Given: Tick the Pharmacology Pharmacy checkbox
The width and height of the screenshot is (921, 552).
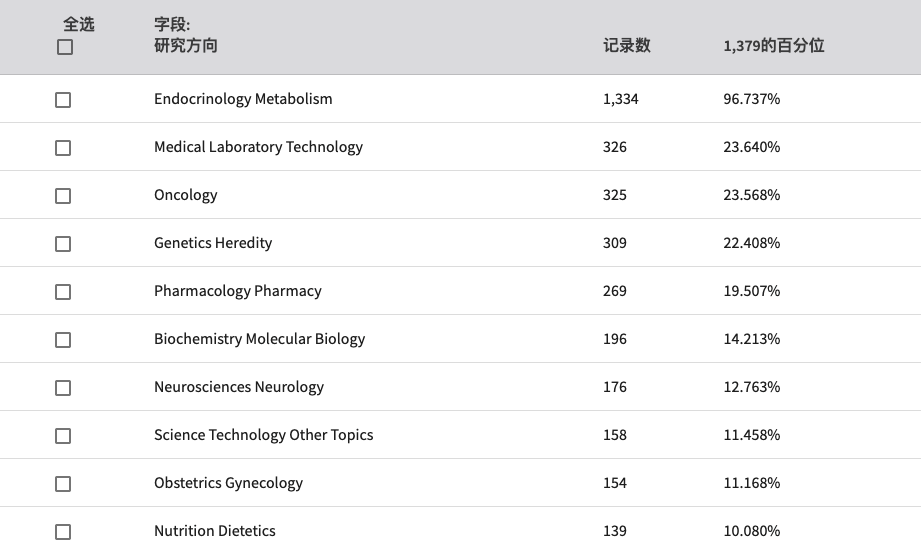Looking at the screenshot, I should 63,292.
